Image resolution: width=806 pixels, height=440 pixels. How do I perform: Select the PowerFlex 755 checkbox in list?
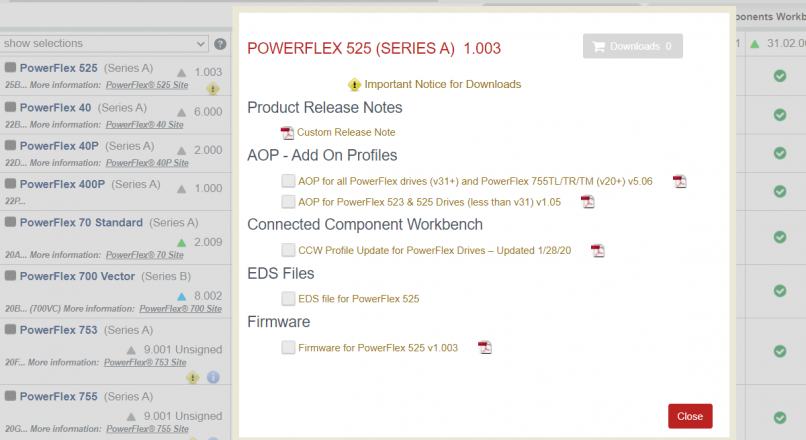tap(10, 396)
